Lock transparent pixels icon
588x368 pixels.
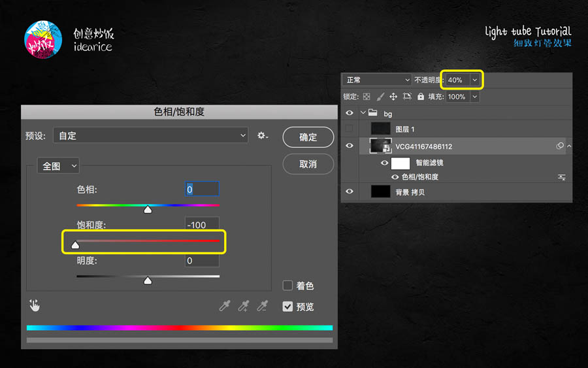[367, 97]
